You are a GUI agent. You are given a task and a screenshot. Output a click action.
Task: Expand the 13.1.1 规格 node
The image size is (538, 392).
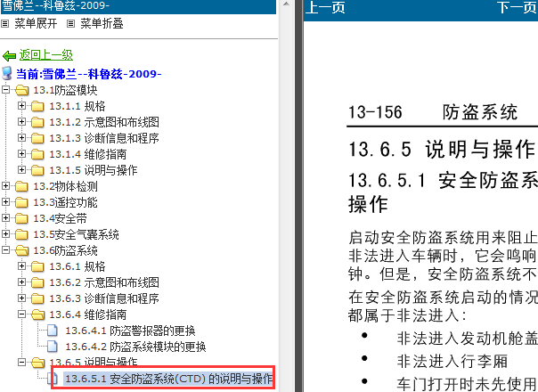pos(21,106)
